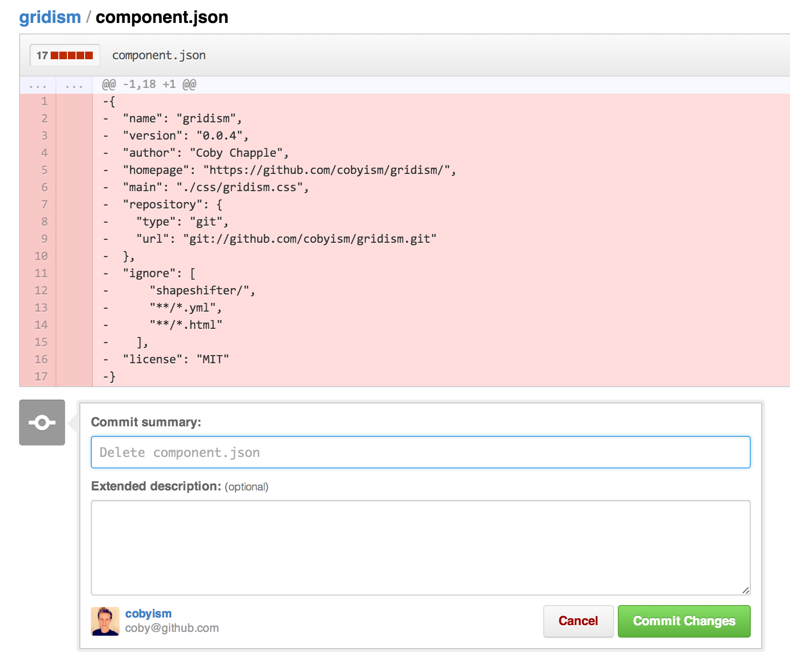
Task: Click the red diffstat blocks badge
Action: (x=65, y=55)
